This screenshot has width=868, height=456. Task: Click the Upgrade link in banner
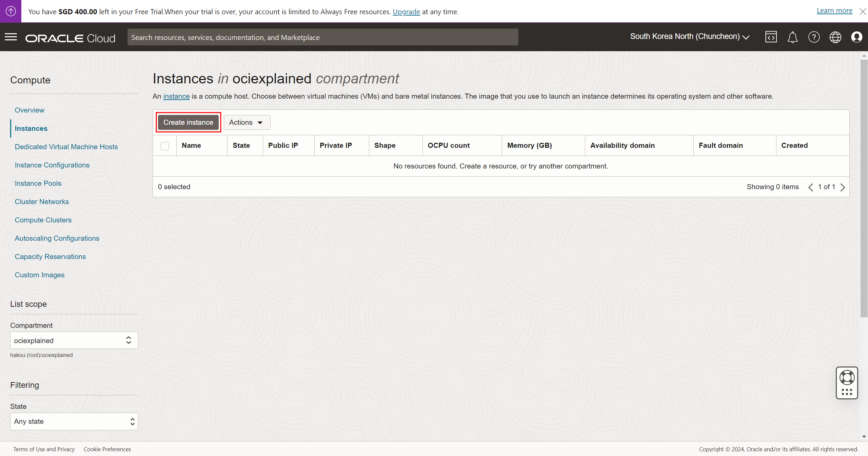coord(406,12)
